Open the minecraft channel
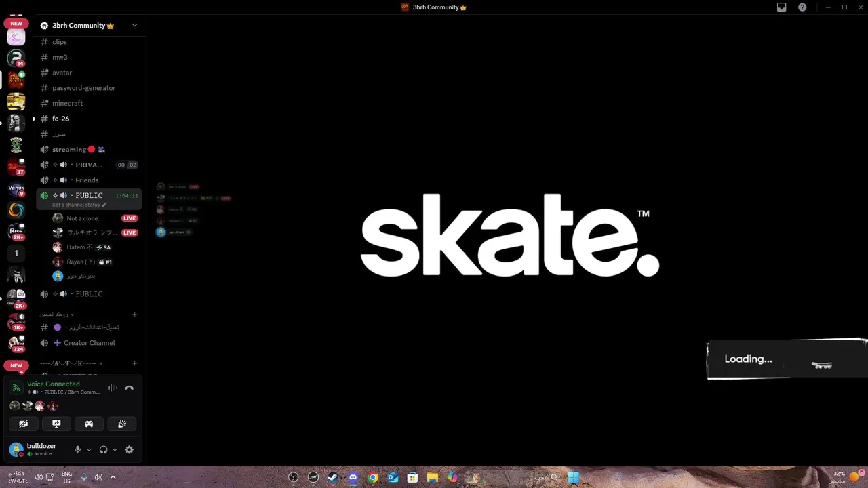 (89, 103)
